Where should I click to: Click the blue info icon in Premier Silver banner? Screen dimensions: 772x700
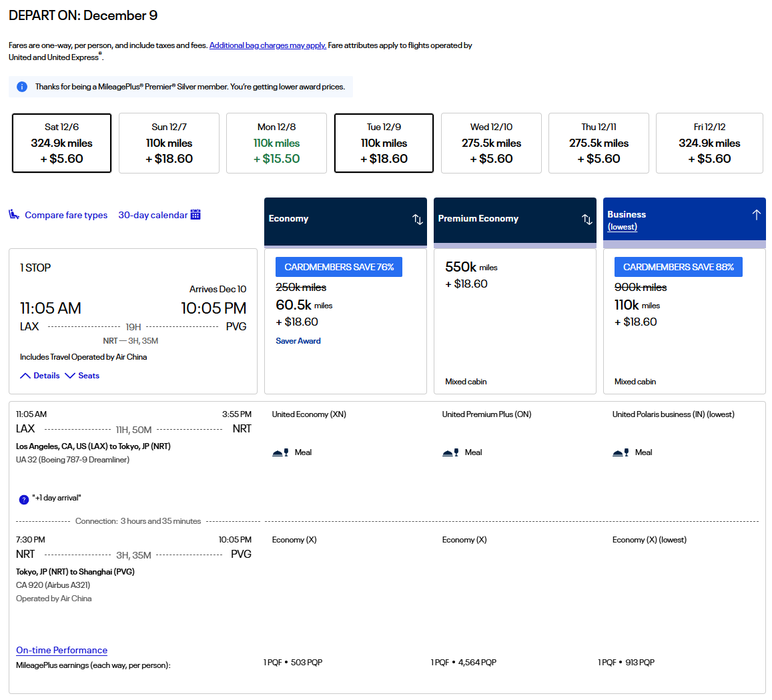(22, 87)
